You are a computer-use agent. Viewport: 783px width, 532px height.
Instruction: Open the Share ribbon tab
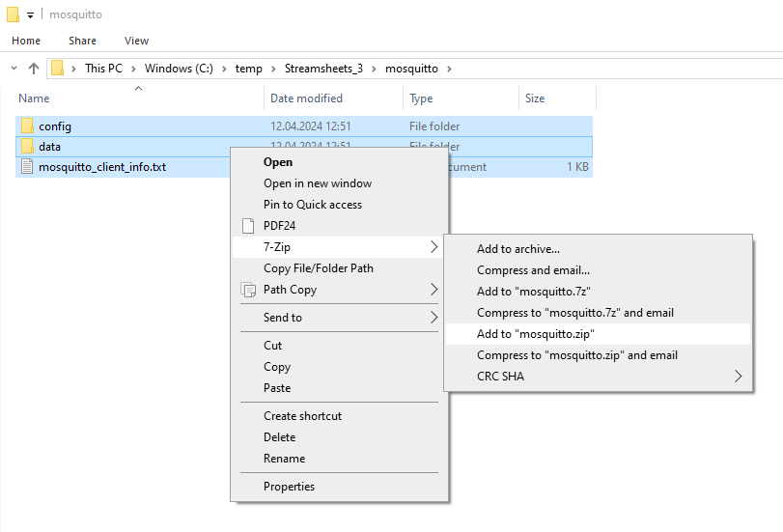(82, 41)
